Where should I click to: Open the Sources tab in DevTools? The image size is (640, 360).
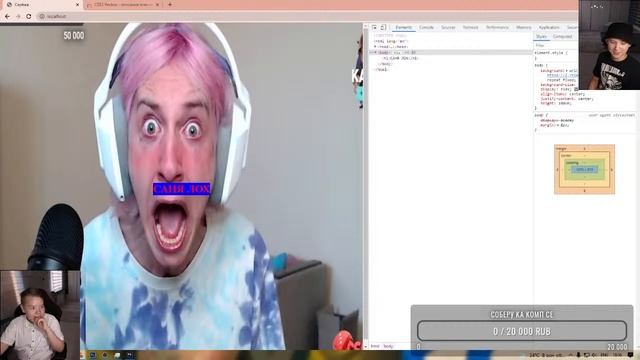pos(448,27)
